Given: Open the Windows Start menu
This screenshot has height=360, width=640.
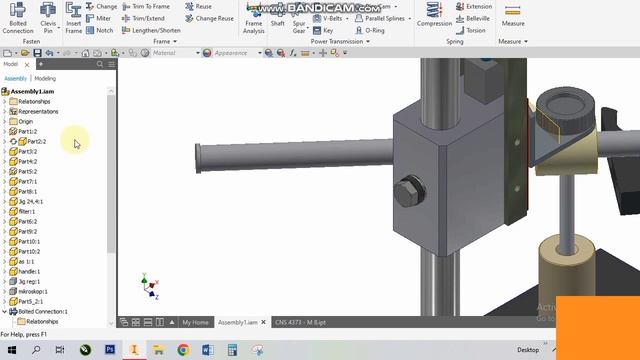Looking at the screenshot, I should coord(12,350).
